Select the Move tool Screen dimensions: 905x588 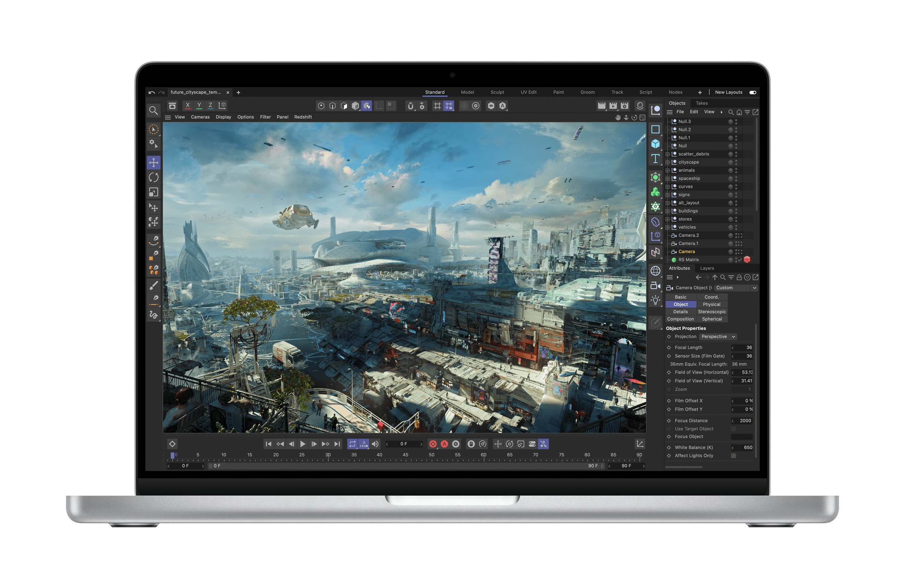click(x=153, y=163)
